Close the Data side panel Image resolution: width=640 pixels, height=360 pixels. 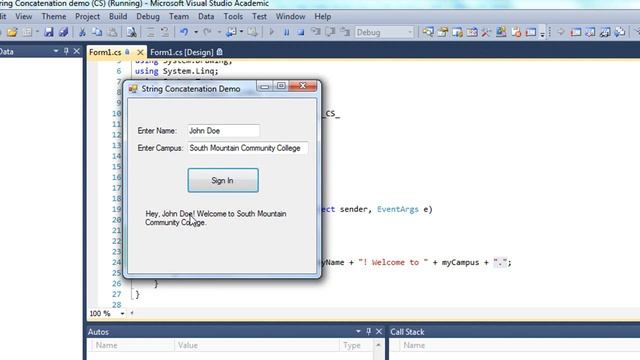pos(76,51)
